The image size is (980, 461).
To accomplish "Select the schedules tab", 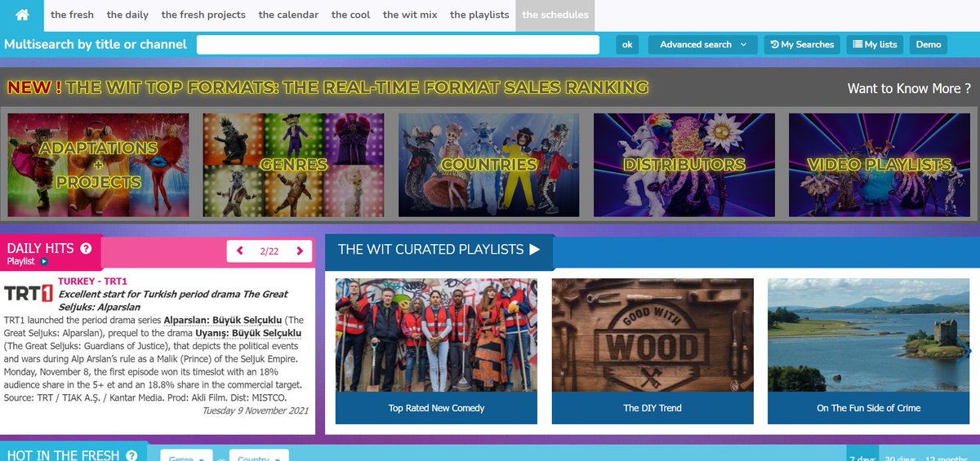I will tap(555, 15).
